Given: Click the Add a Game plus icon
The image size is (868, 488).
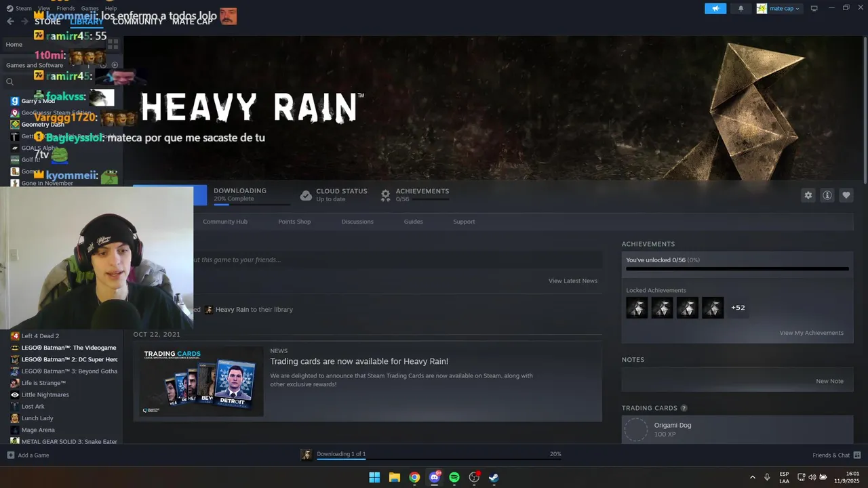Looking at the screenshot, I should (10, 455).
